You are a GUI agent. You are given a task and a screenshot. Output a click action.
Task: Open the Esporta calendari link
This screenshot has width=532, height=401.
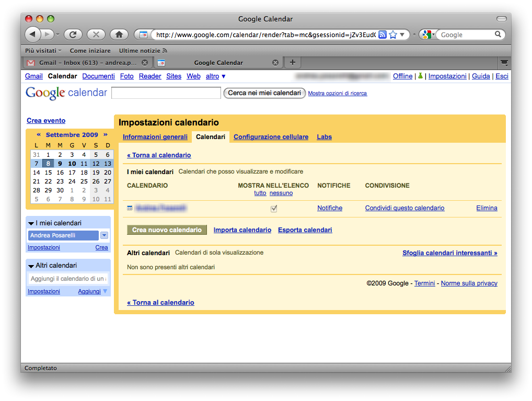[x=305, y=230]
